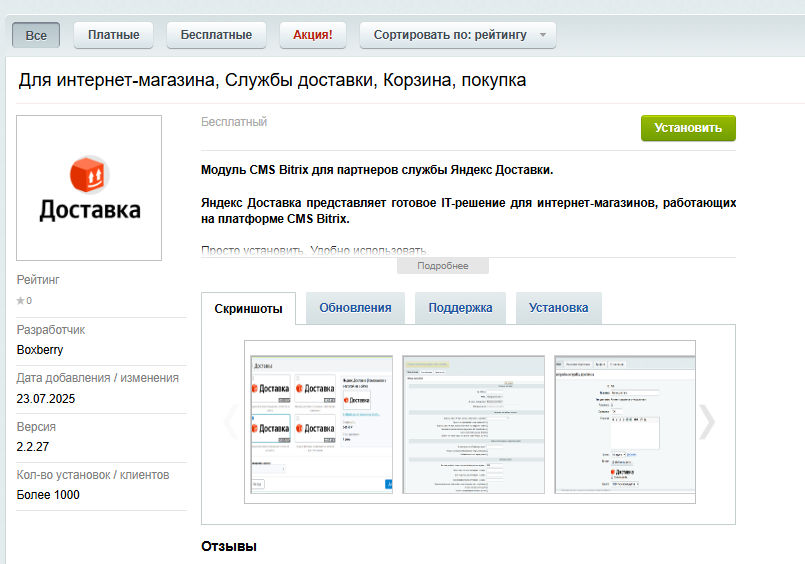Click the rating star icon
The image size is (805, 564).
point(21,301)
